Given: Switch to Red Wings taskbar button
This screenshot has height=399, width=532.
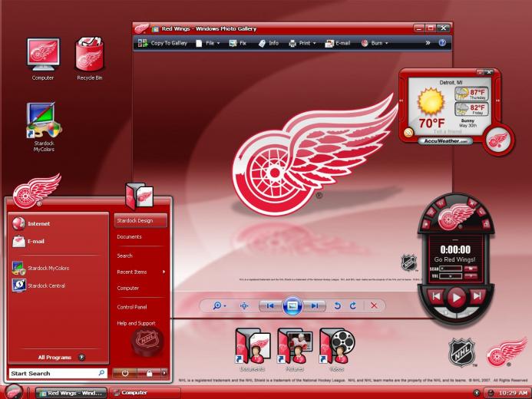Looking at the screenshot, I should pos(71,393).
